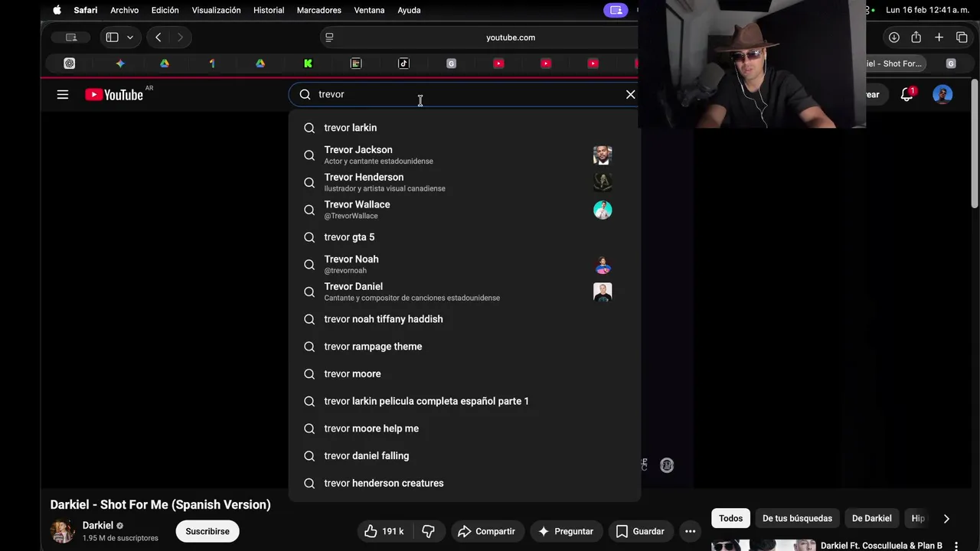Open the YouTube hamburger guide menu

click(63, 95)
